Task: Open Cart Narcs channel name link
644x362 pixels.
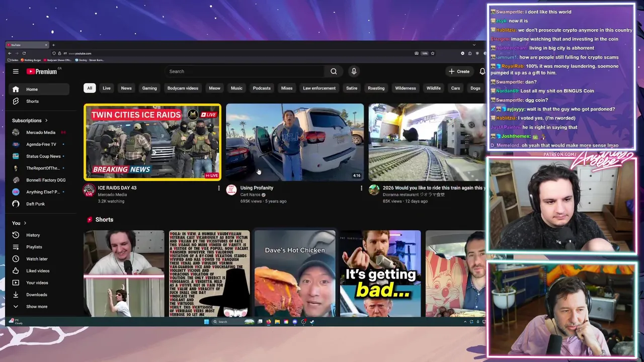Action: click(251, 195)
